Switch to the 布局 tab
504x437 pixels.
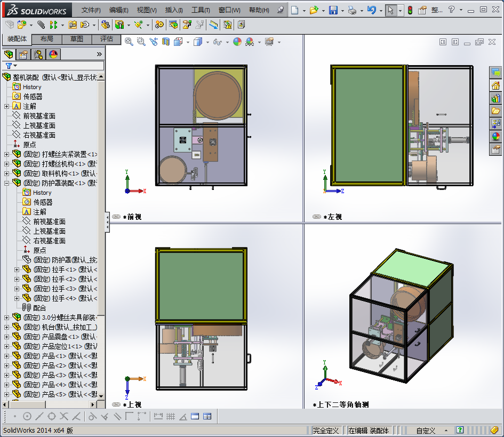47,39
